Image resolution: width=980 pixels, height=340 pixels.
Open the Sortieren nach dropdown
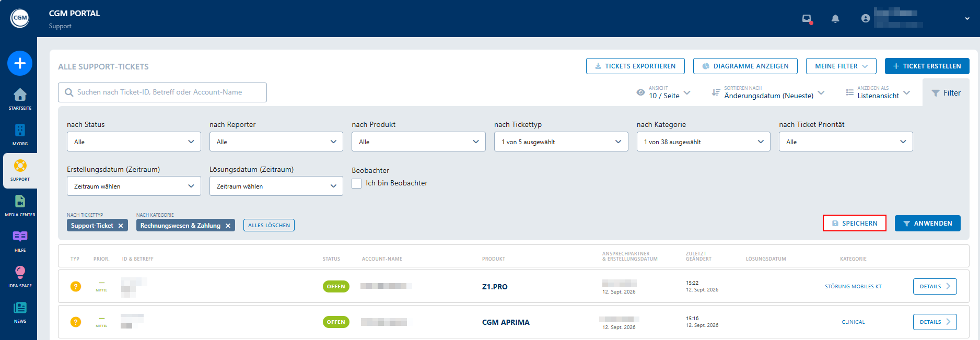point(768,92)
